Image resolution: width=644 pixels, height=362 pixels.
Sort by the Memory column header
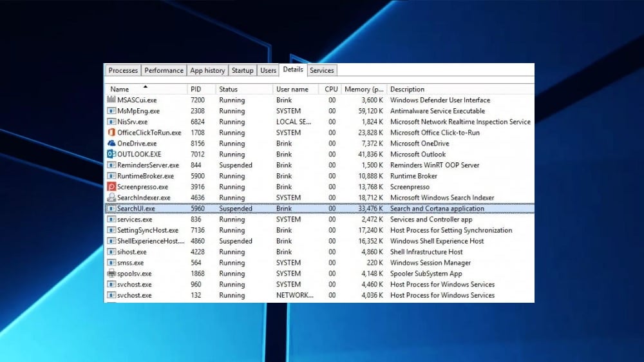click(364, 89)
